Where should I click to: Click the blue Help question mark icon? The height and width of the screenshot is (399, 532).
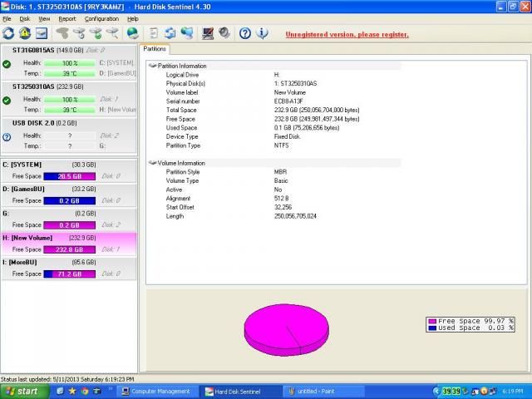245,33
